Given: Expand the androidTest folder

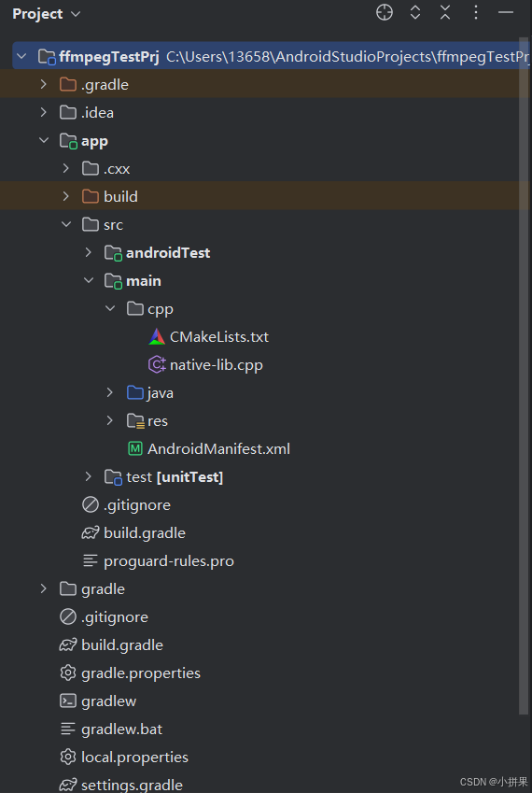Looking at the screenshot, I should pyautogui.click(x=88, y=252).
